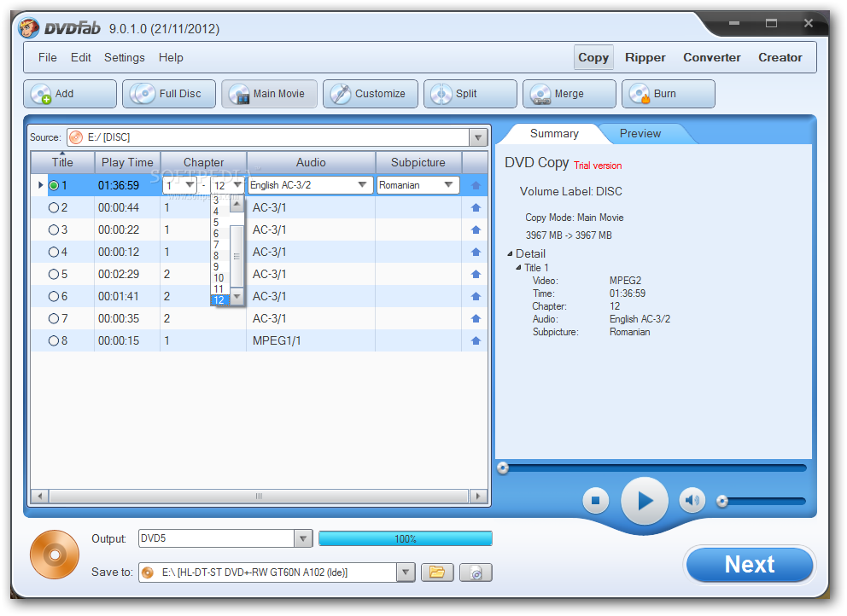847x616 pixels.
Task: Click the up arrow for title 8
Action: coord(476,341)
